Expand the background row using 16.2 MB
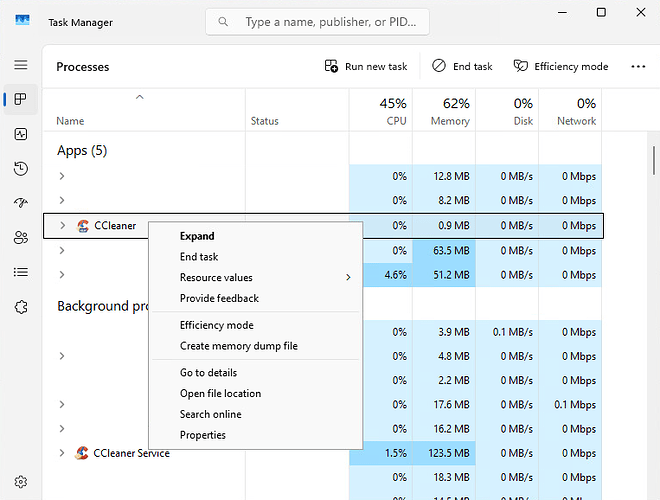 point(62,429)
